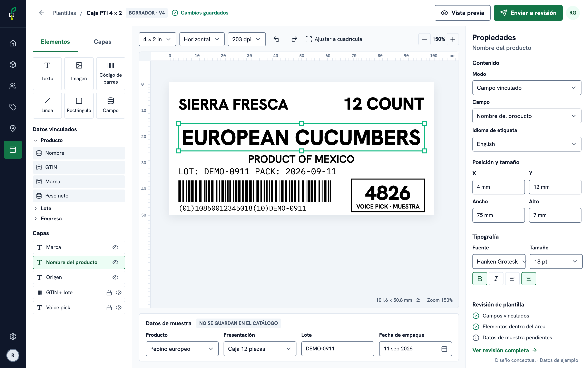Insert a Campo data element
The height and width of the screenshot is (368, 588).
pos(110,105)
